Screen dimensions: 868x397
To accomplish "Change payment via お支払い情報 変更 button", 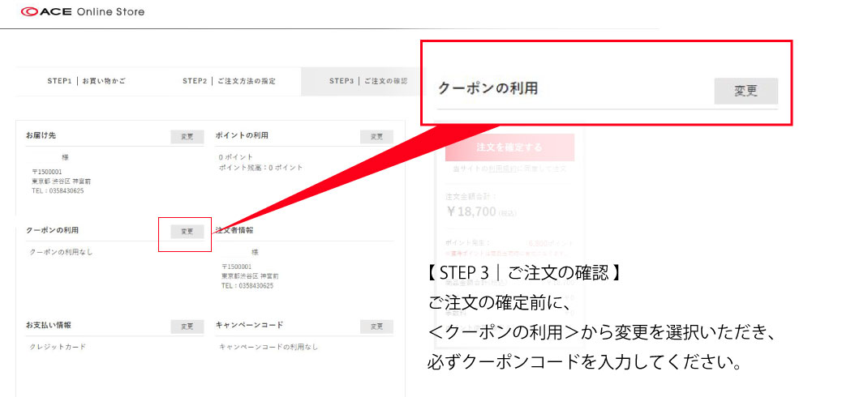I will pos(187,327).
